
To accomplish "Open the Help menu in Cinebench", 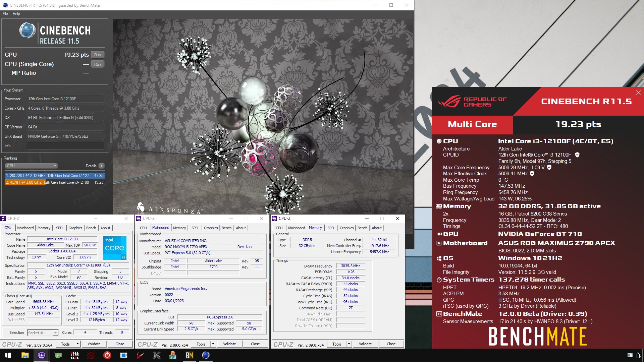I will pos(16,14).
